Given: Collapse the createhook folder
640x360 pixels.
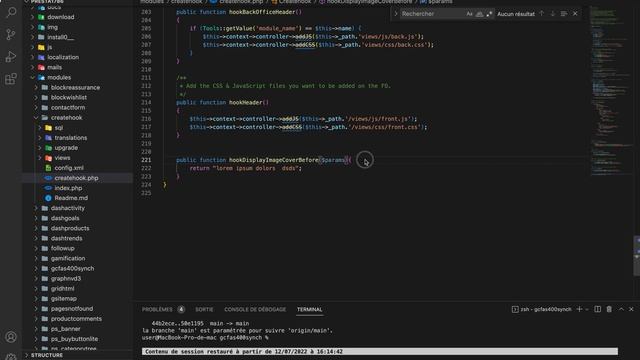Looking at the screenshot, I should coord(36,118).
